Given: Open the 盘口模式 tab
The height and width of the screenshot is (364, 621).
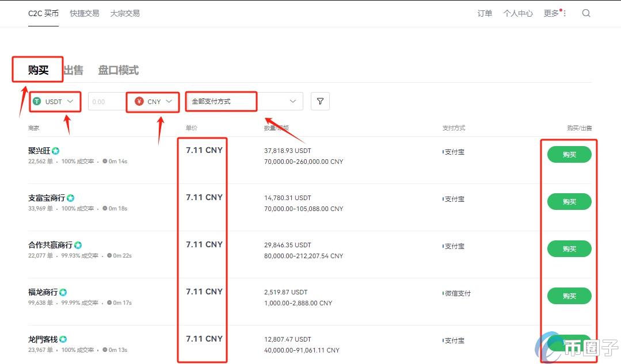Looking at the screenshot, I should coord(118,70).
